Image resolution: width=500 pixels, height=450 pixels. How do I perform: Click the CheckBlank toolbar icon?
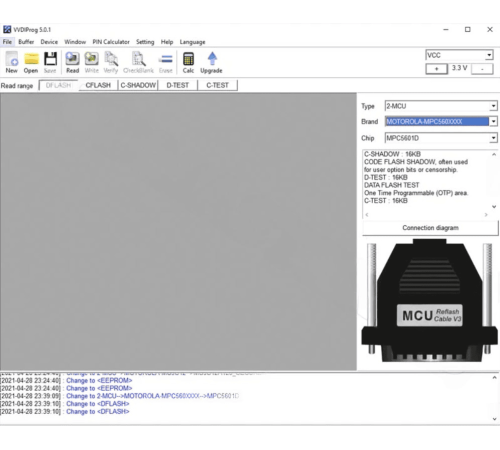tap(138, 62)
